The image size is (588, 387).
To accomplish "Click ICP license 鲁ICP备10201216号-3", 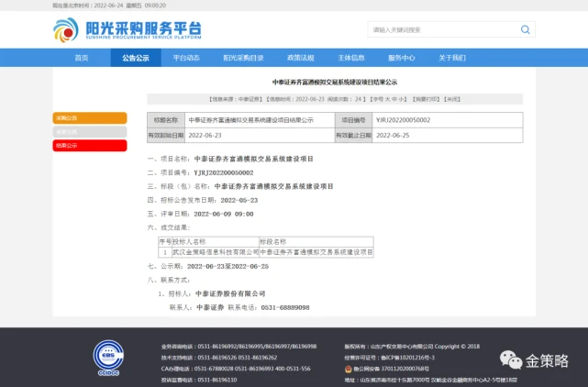I will (x=390, y=358).
